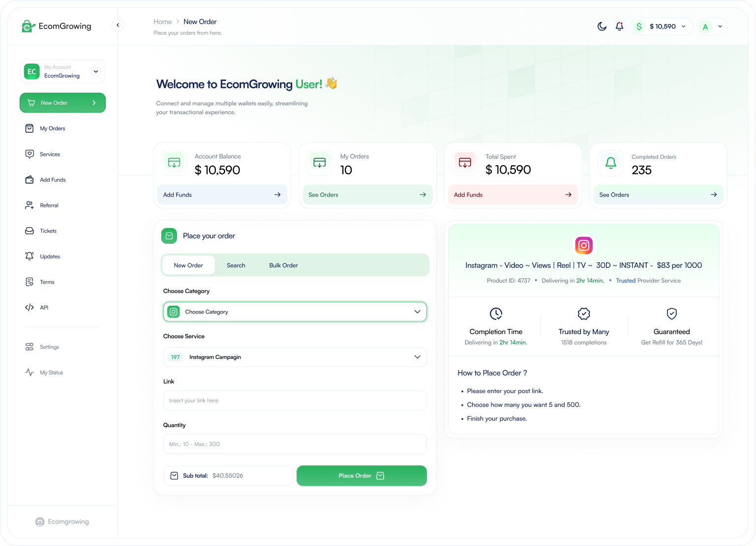Click the Link input field
Image resolution: width=756 pixels, height=546 pixels.
coord(295,401)
